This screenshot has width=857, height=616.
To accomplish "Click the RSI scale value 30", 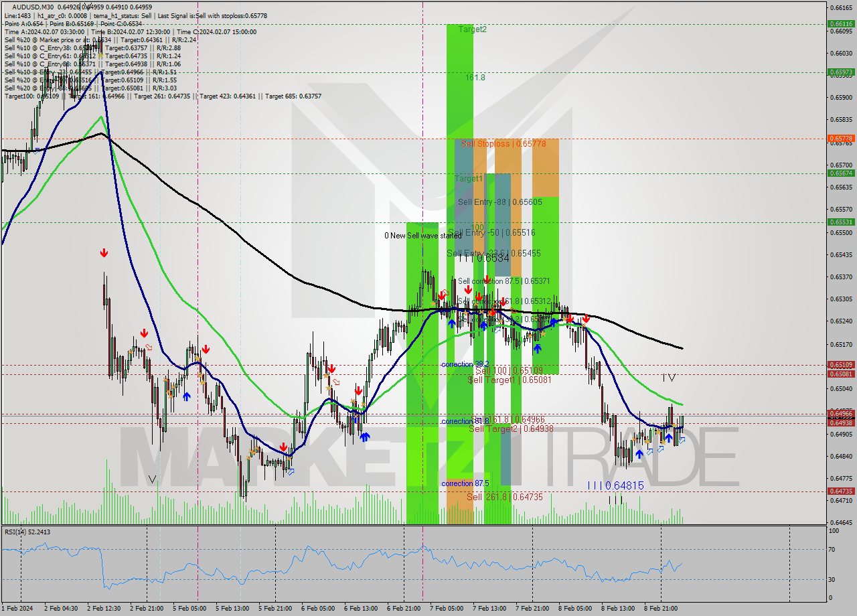I will click(833, 579).
